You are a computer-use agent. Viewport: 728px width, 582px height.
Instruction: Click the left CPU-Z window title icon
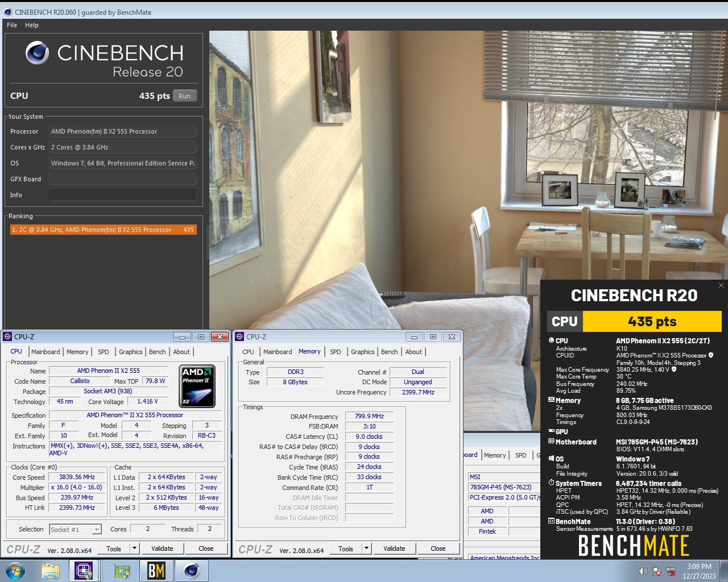(x=8, y=336)
